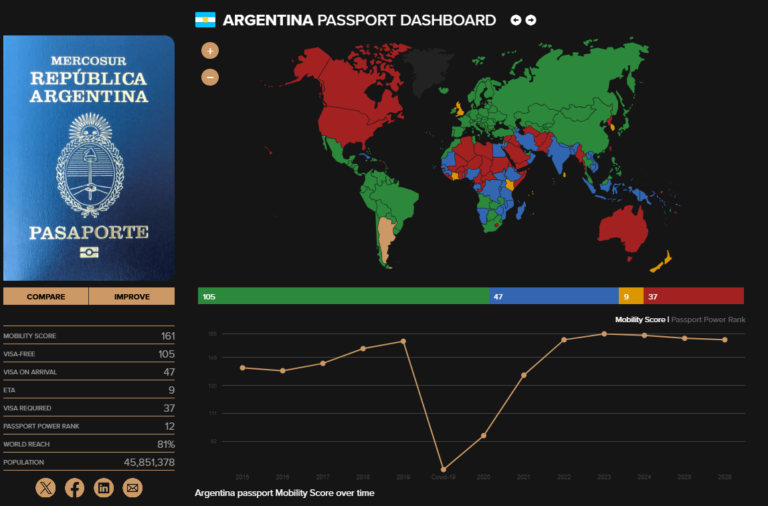Select red visa required segment 37
Image resolution: width=768 pixels, height=506 pixels.
pos(694,296)
